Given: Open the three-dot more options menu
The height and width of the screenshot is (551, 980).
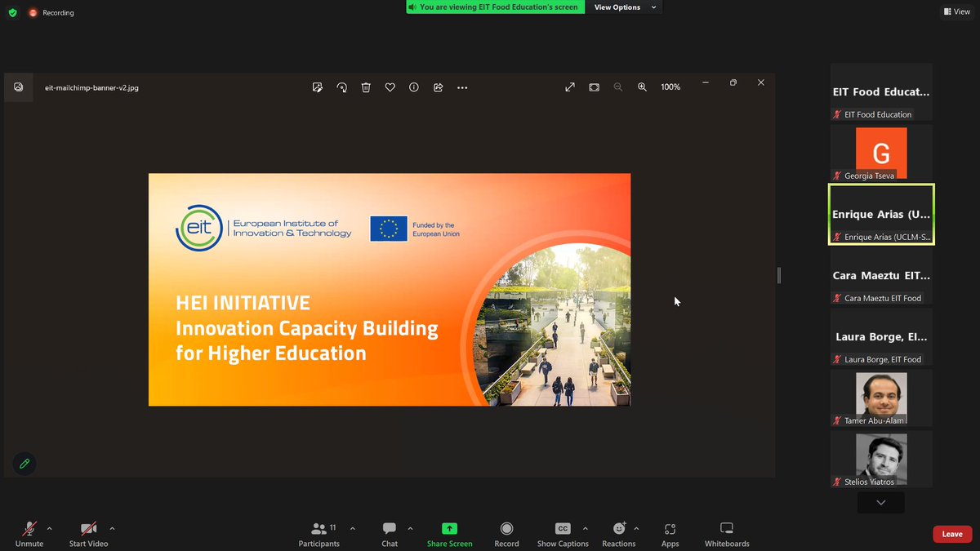Looking at the screenshot, I should (462, 87).
